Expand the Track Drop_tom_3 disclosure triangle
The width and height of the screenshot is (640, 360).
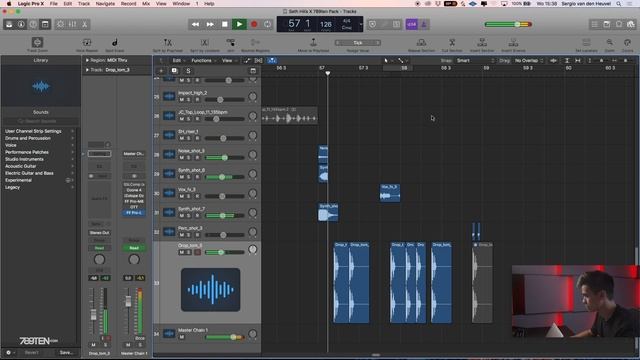pyautogui.click(x=87, y=70)
